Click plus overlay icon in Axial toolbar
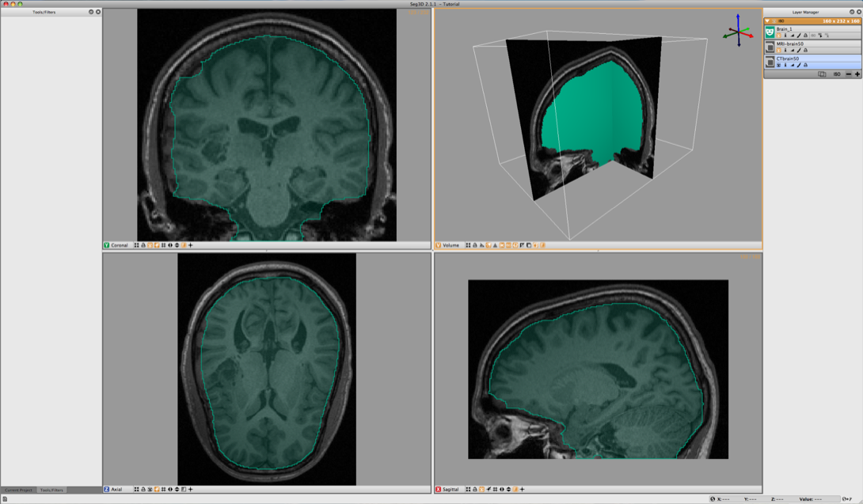Image resolution: width=863 pixels, height=504 pixels. [191, 489]
